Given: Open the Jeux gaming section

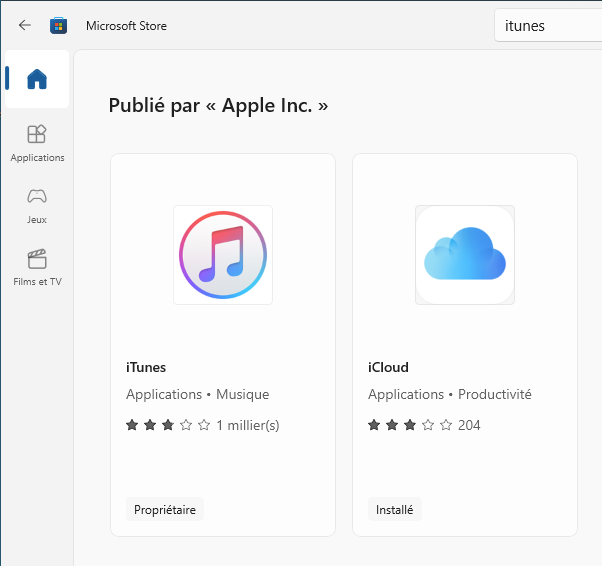Looking at the screenshot, I should 37,206.
